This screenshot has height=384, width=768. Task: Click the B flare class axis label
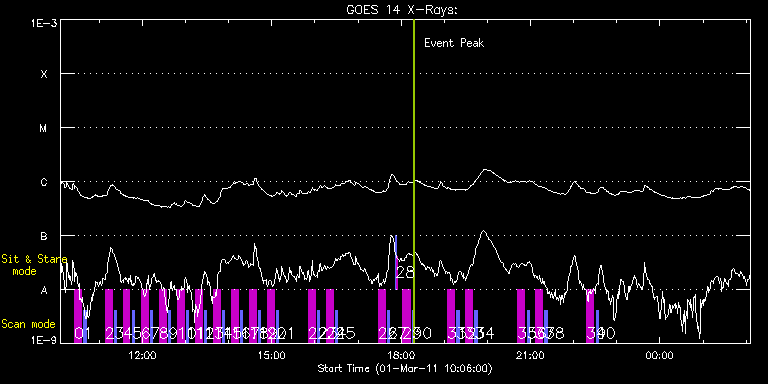click(x=44, y=237)
